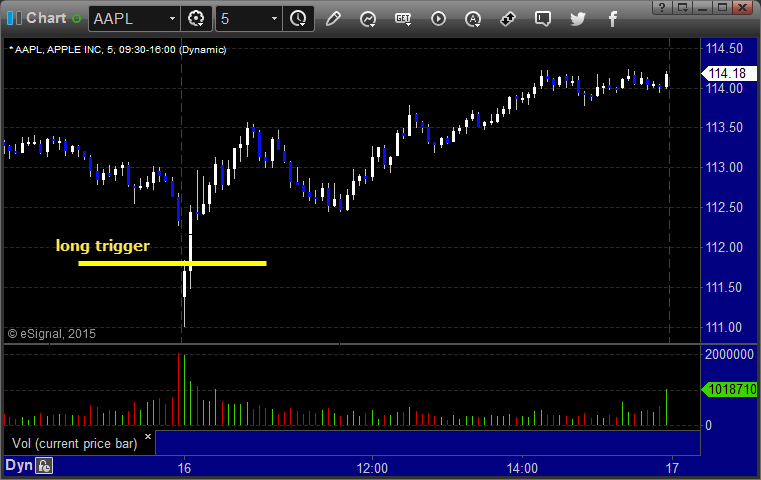The width and height of the screenshot is (761, 480).
Task: Select the Vol (current price bar) label
Action: click(x=75, y=444)
